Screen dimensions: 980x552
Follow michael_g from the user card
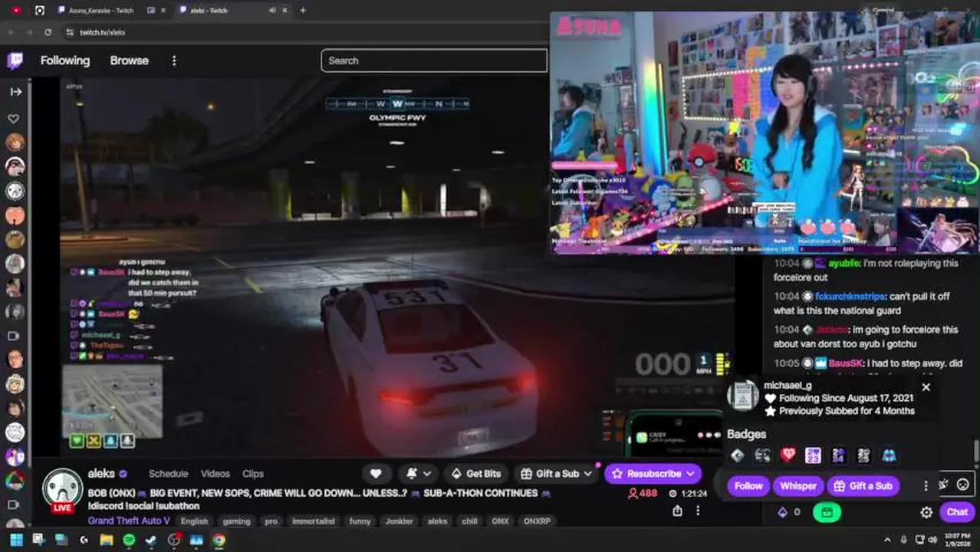click(x=748, y=486)
